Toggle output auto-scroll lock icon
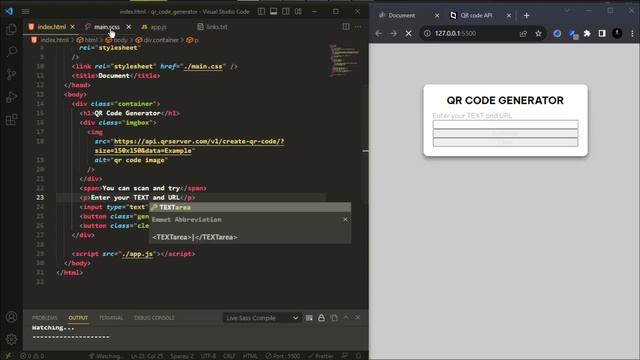Image resolution: width=640 pixels, height=360 pixels. point(321,318)
